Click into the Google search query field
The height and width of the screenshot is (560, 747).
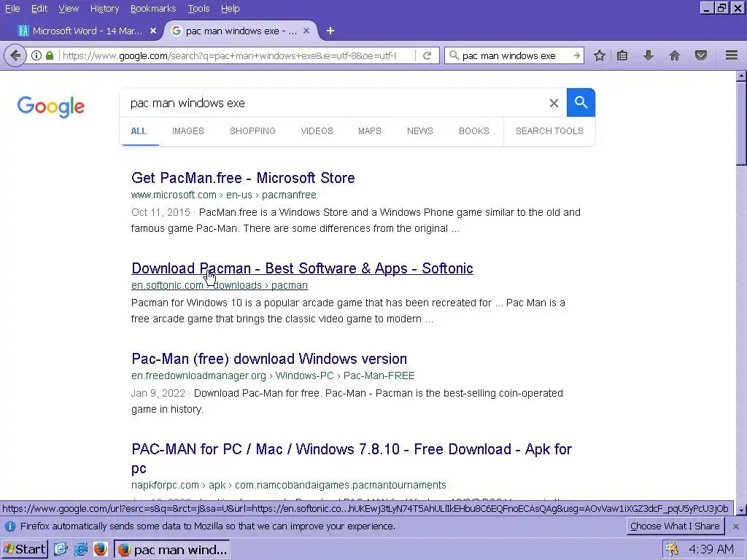pos(333,103)
